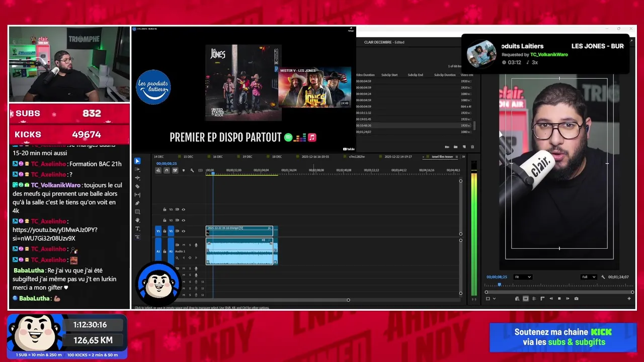The height and width of the screenshot is (362, 644).
Task: Switch to the 15 DEC sequence tab
Action: (188, 157)
